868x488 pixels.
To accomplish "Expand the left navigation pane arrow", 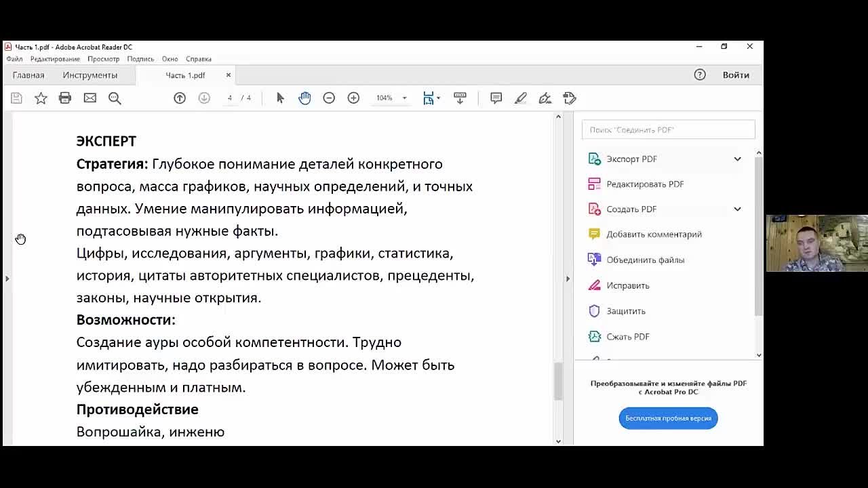I will click(x=7, y=279).
